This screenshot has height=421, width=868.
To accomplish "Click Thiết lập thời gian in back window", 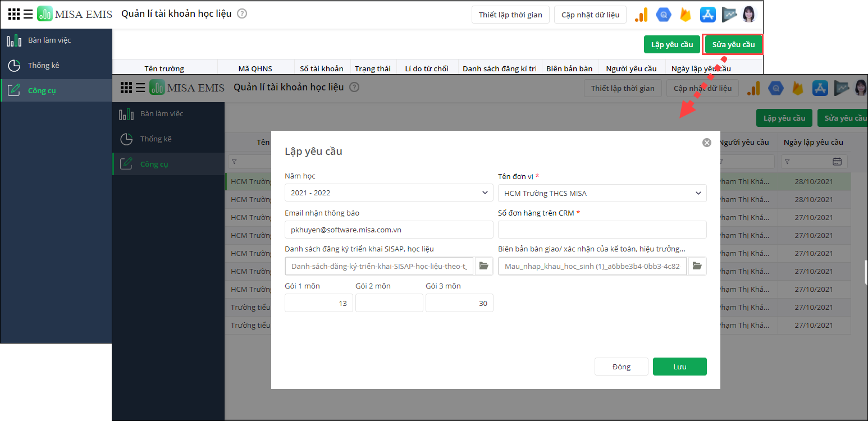I will (x=510, y=15).
